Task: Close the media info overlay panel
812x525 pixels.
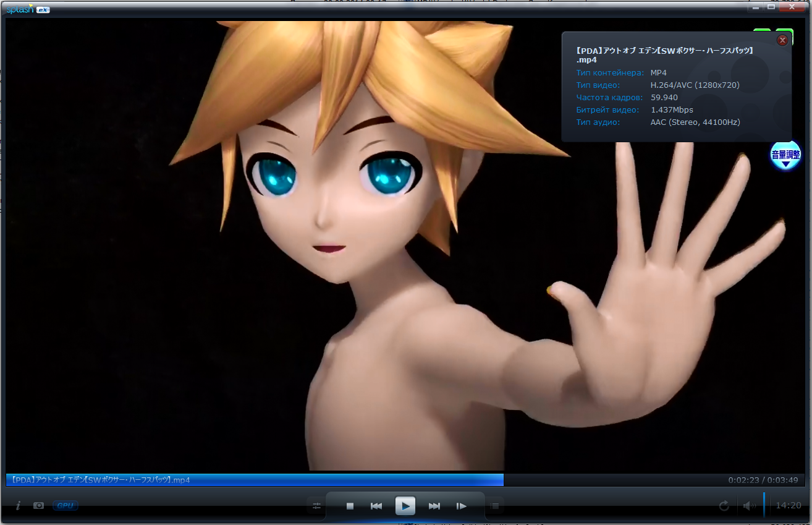Action: (x=782, y=40)
